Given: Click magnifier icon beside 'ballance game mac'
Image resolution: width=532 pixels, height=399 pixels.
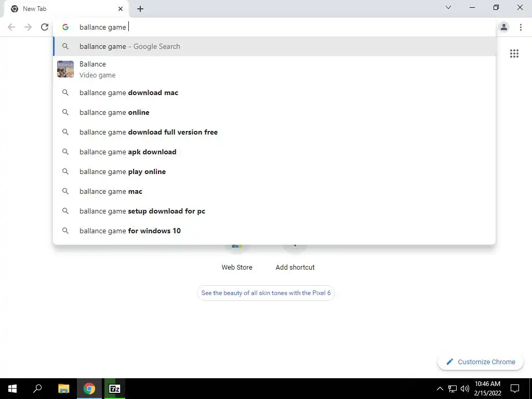Looking at the screenshot, I should point(65,191).
